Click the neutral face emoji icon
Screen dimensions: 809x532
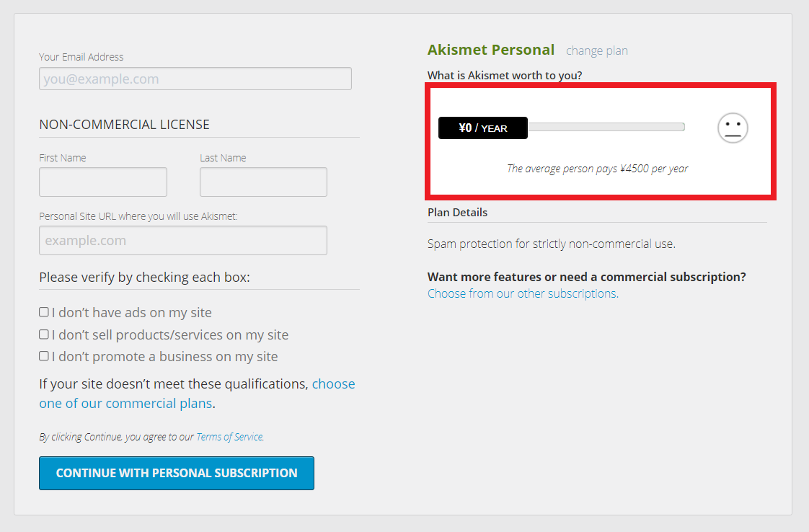tap(733, 128)
